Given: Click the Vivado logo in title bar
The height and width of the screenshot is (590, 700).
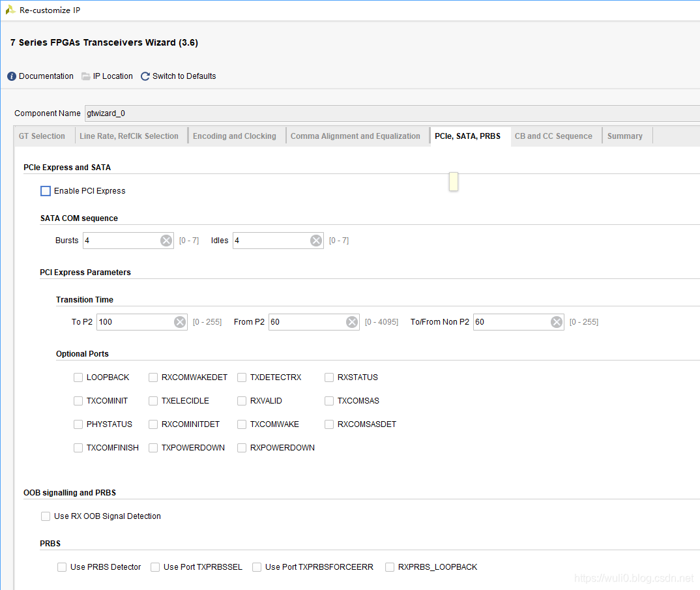Looking at the screenshot, I should (10, 10).
